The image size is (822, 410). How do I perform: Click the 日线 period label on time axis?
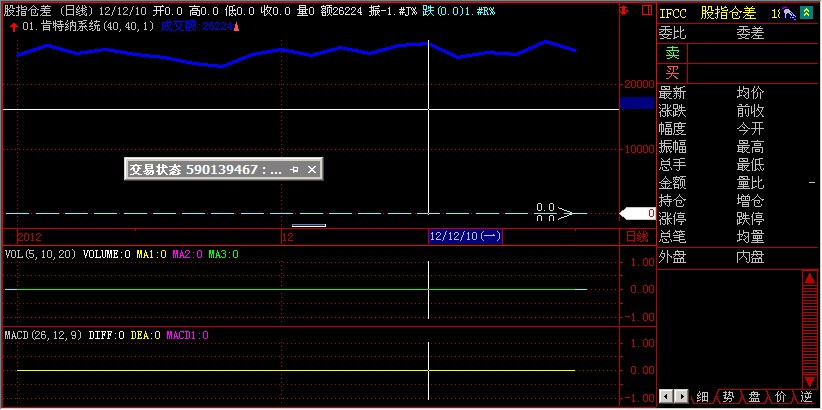click(636, 237)
